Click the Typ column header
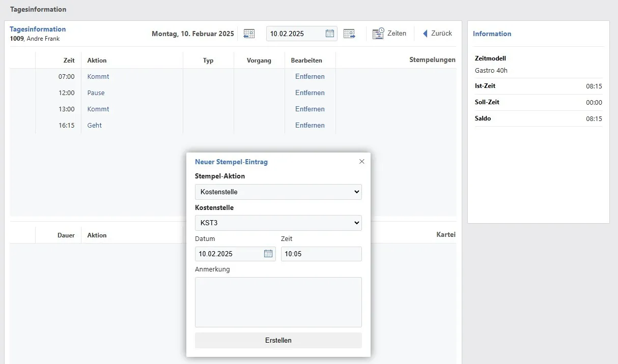 pos(208,60)
